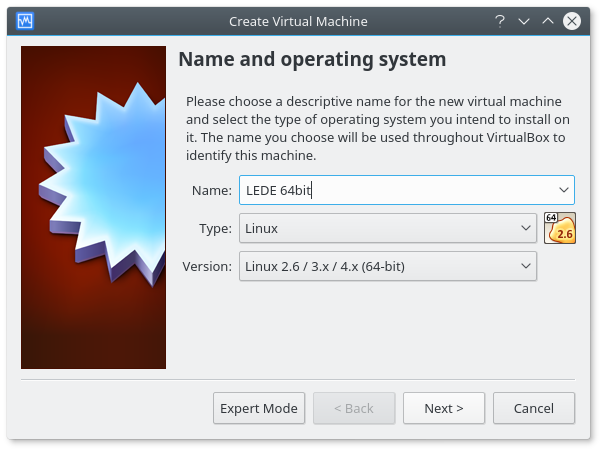Open the Type dropdown showing Linux
Image resolution: width=603 pixels, height=452 pixels.
[388, 228]
